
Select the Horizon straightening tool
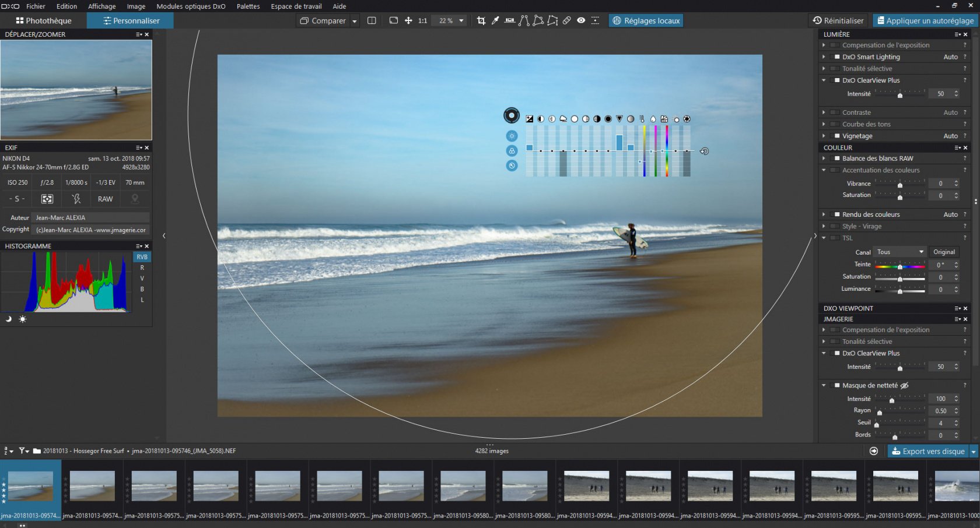pos(509,20)
